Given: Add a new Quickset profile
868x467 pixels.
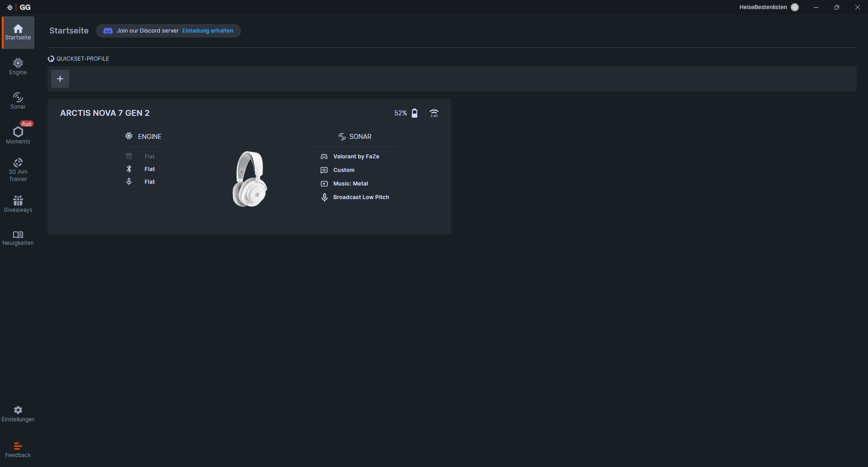Looking at the screenshot, I should tap(60, 79).
